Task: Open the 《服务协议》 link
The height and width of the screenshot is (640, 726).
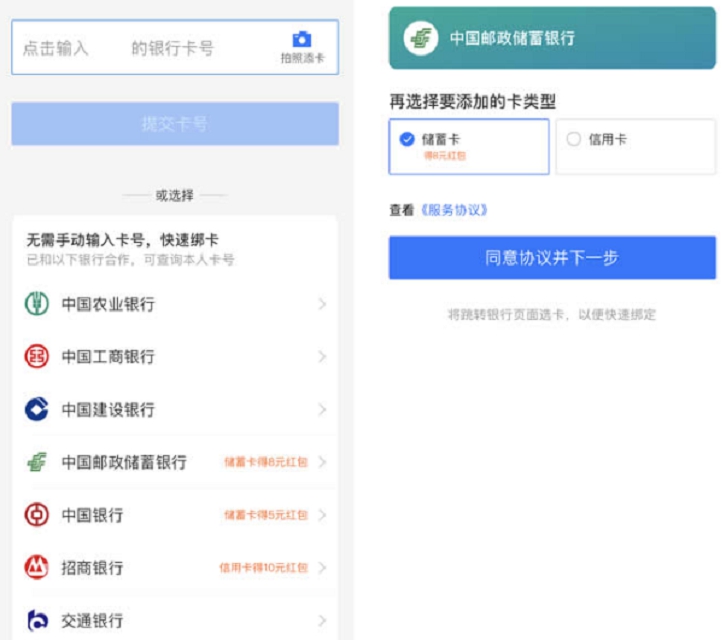Action: tap(453, 210)
